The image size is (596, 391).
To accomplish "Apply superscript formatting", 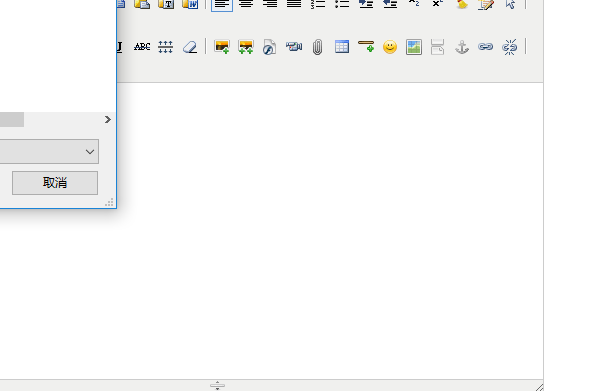I will 437,4.
